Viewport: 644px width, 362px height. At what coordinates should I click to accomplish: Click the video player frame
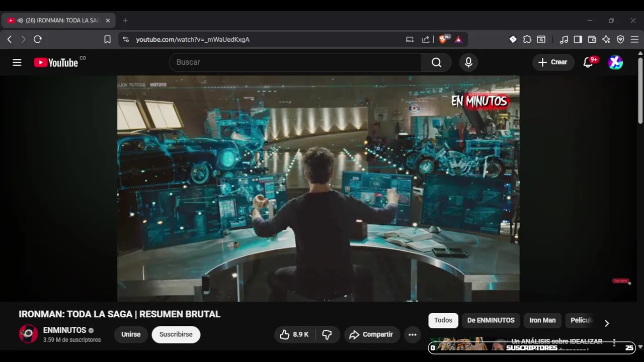tap(318, 189)
